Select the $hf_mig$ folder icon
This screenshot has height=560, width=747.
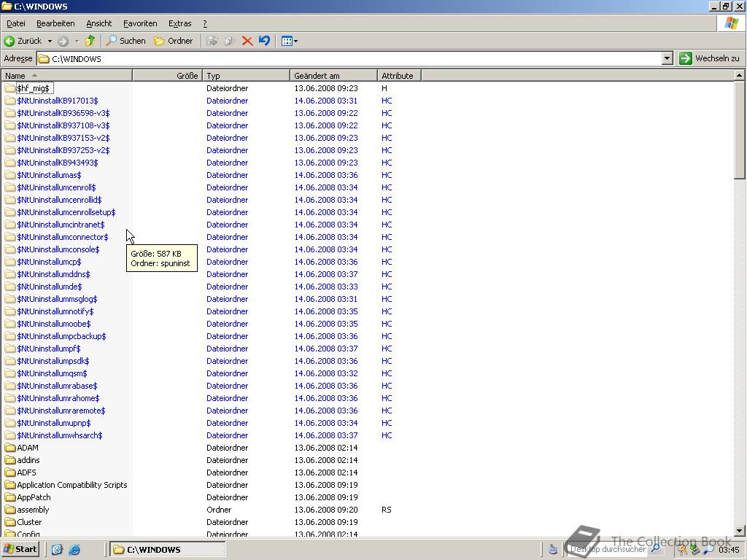(x=10, y=88)
